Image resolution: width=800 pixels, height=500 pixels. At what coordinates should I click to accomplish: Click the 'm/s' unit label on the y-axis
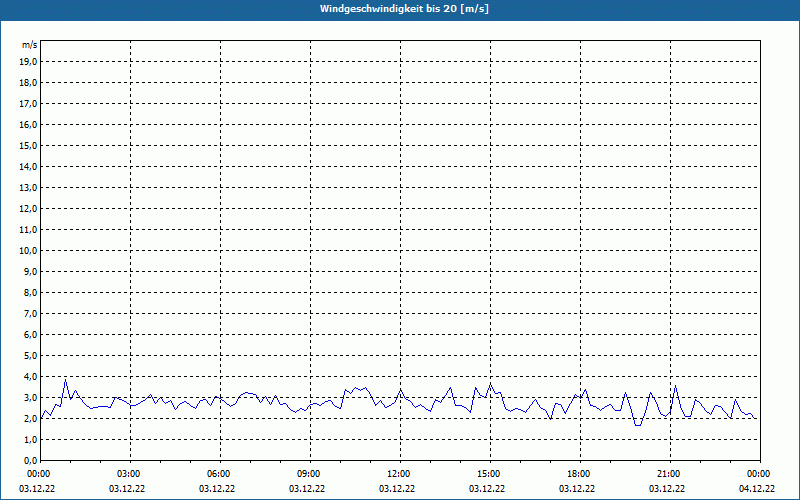point(30,45)
